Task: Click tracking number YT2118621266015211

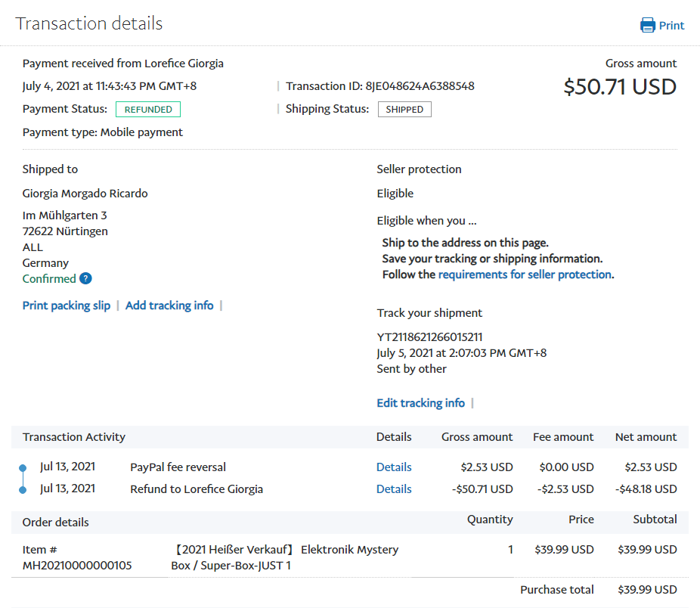Action: [x=429, y=337]
